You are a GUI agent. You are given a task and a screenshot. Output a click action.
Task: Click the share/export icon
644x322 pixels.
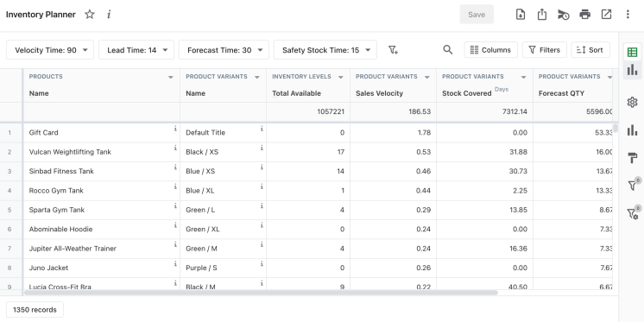pyautogui.click(x=542, y=15)
